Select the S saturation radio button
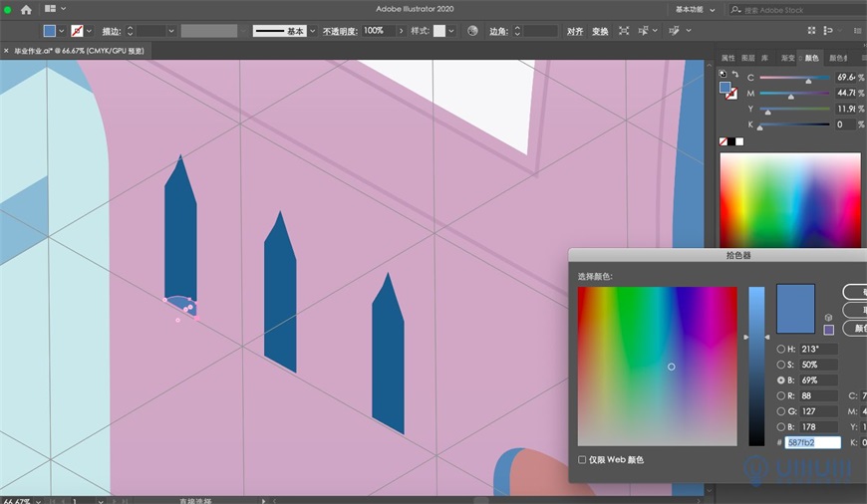Image resolution: width=867 pixels, height=504 pixels. [780, 365]
